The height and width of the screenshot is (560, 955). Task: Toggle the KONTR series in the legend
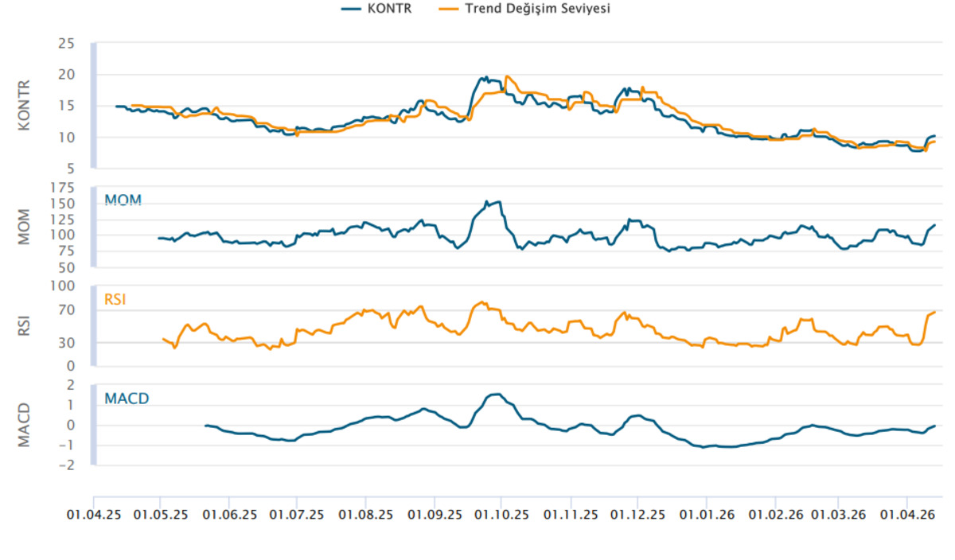point(376,9)
